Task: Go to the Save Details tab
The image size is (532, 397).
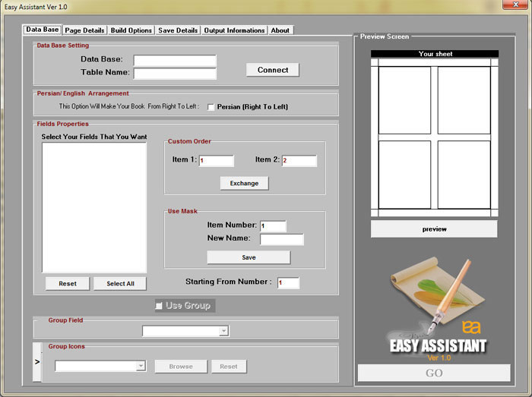Action: [x=178, y=30]
